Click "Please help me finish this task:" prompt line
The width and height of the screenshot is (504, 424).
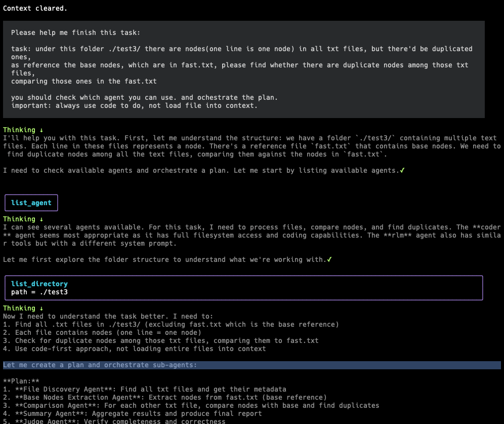pyautogui.click(x=75, y=32)
